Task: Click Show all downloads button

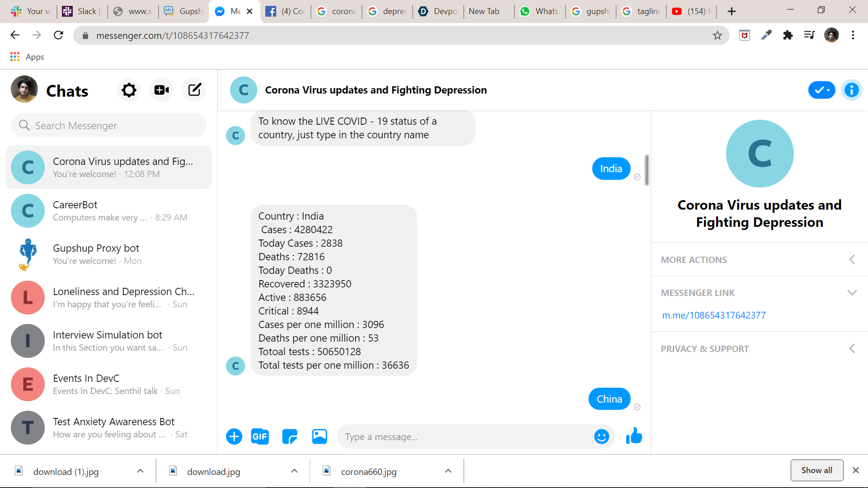Action: 816,470
